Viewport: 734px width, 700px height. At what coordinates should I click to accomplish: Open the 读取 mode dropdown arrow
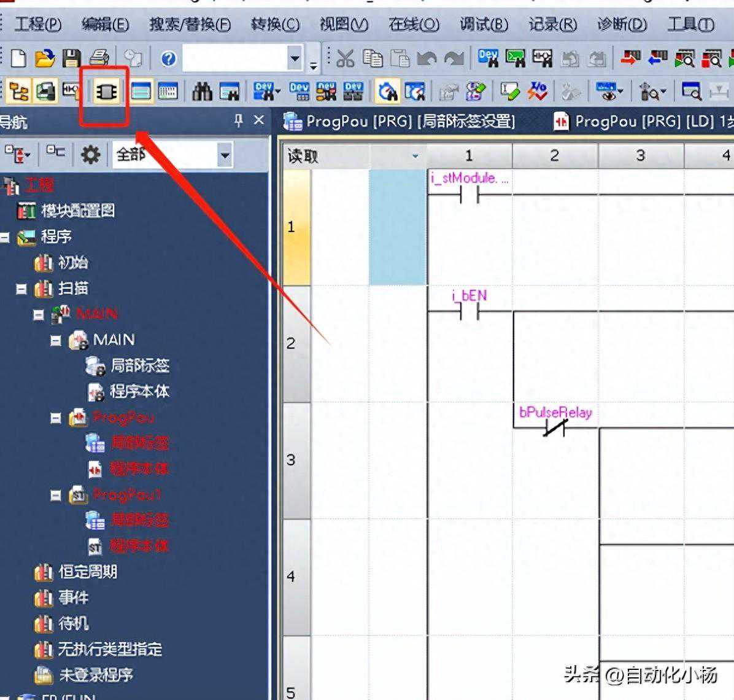(x=415, y=156)
